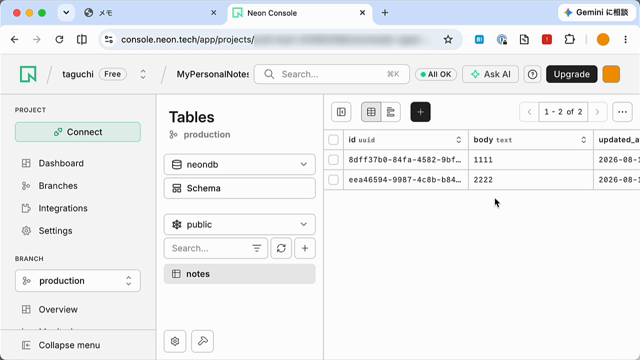Image resolution: width=640 pixels, height=360 pixels.
Task: Toggle the browser side panel icon
Action: 82,40
